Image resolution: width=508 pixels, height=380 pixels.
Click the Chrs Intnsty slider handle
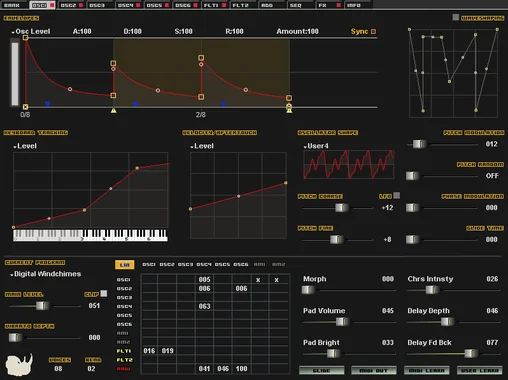[432, 290]
